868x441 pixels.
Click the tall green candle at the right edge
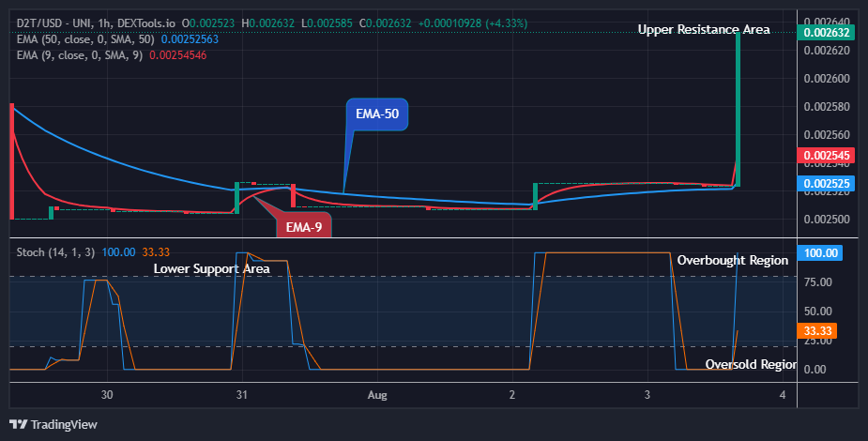[x=738, y=109]
